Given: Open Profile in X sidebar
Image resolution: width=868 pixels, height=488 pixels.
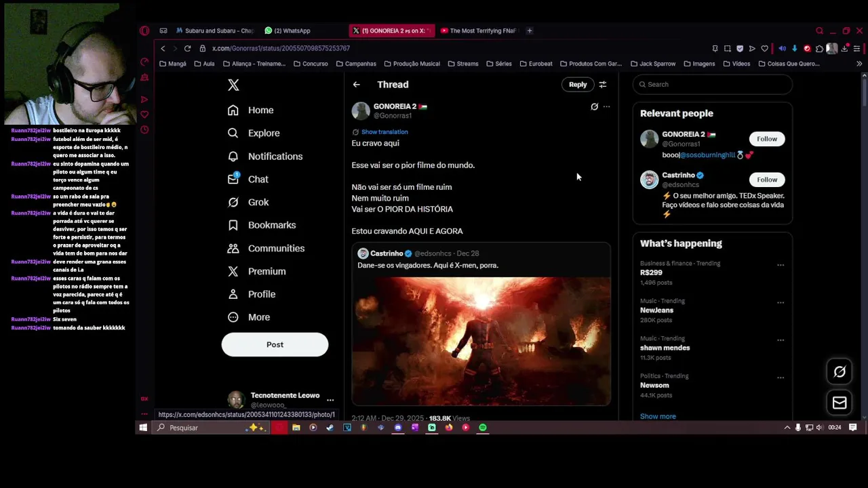Looking at the screenshot, I should 252,294.
